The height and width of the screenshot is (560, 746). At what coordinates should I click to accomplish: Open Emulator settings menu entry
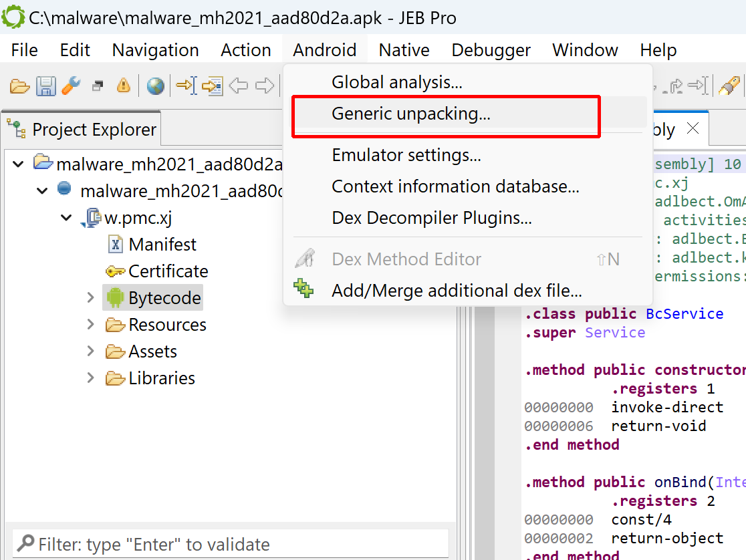pyautogui.click(x=406, y=155)
